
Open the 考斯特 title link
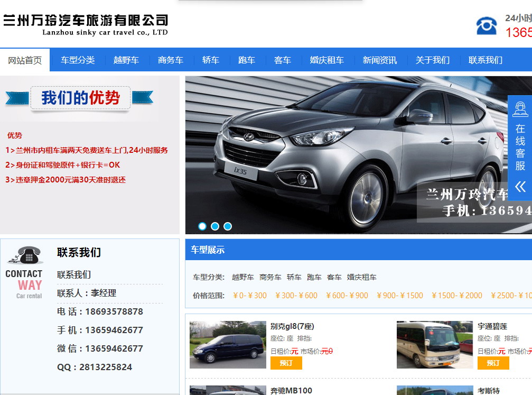(489, 391)
